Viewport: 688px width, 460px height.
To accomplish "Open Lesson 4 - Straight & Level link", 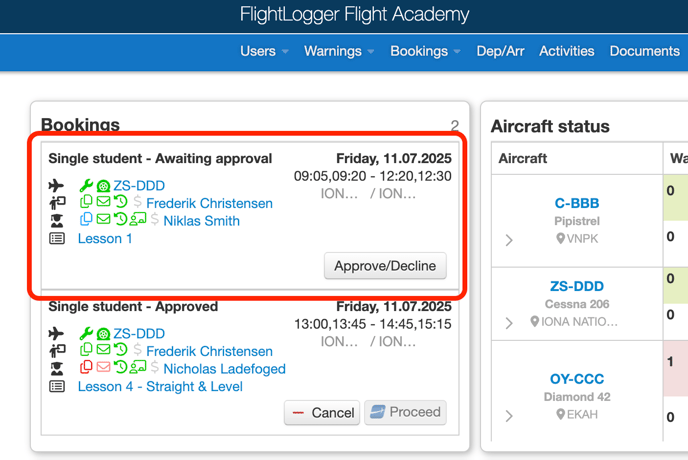I will pyautogui.click(x=160, y=386).
